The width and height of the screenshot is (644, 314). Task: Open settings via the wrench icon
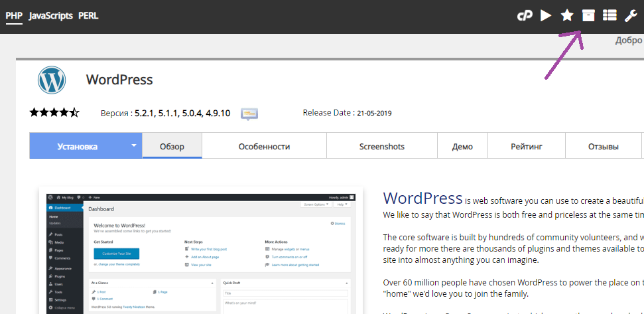coord(631,16)
